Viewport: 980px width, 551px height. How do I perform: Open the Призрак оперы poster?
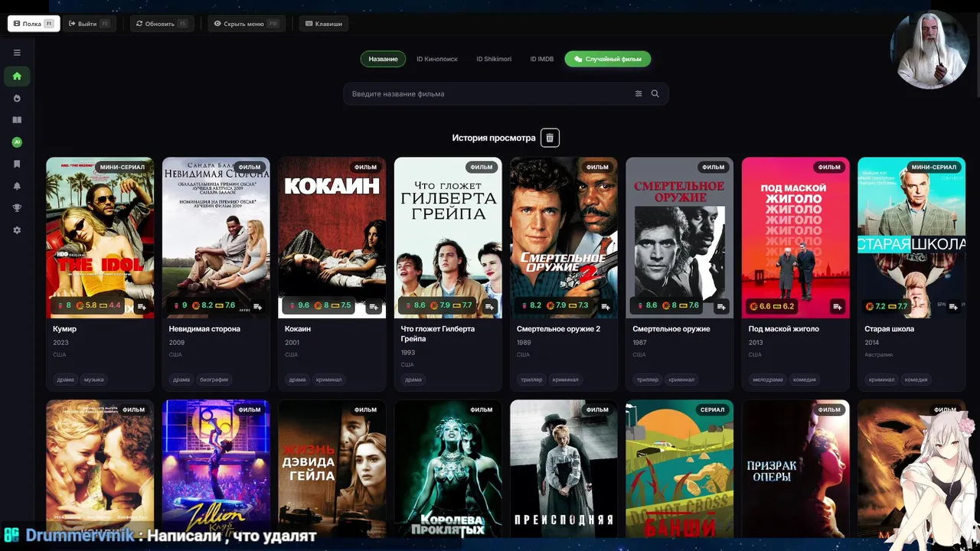(795, 468)
